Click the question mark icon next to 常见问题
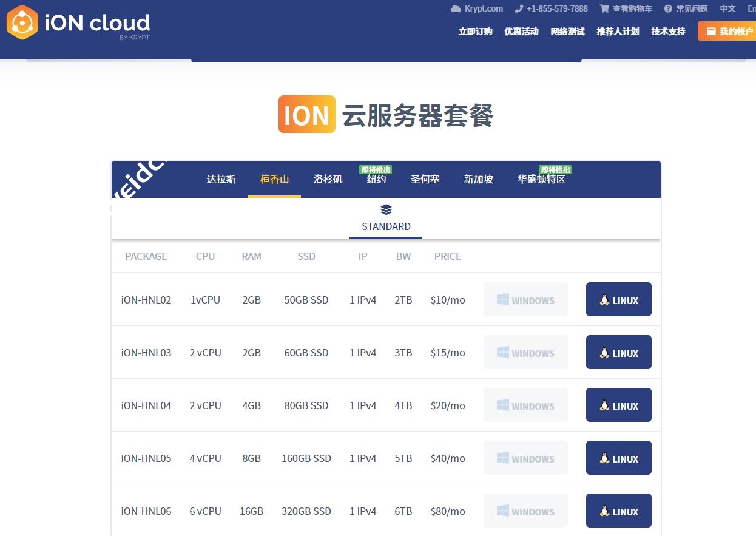Viewport: 756px width, 536px height. point(669,8)
